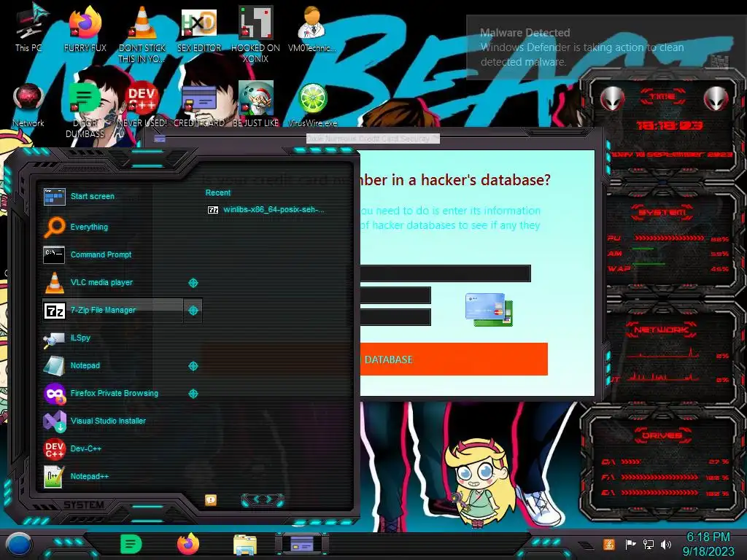The width and height of the screenshot is (747, 560).
Task: Expand VLC media player jump list arrow
Action: tap(193, 283)
